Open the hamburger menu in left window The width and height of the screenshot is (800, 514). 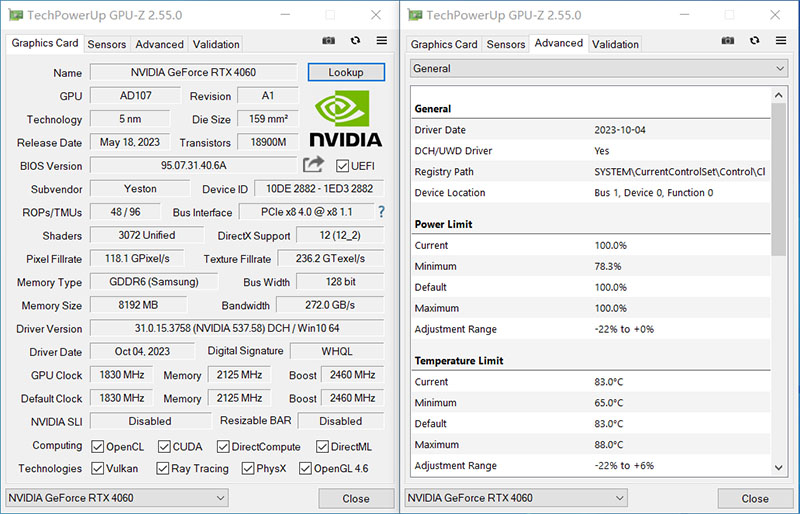(382, 40)
